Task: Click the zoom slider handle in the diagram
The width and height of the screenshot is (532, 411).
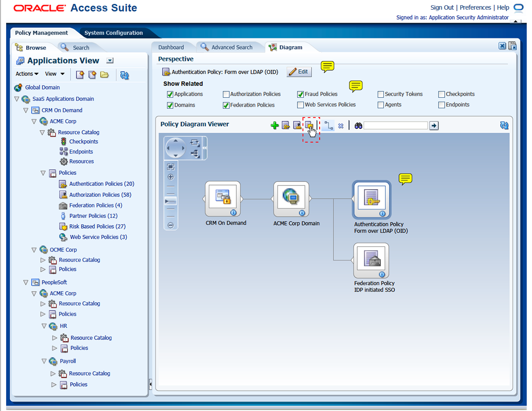Action: tap(171, 202)
